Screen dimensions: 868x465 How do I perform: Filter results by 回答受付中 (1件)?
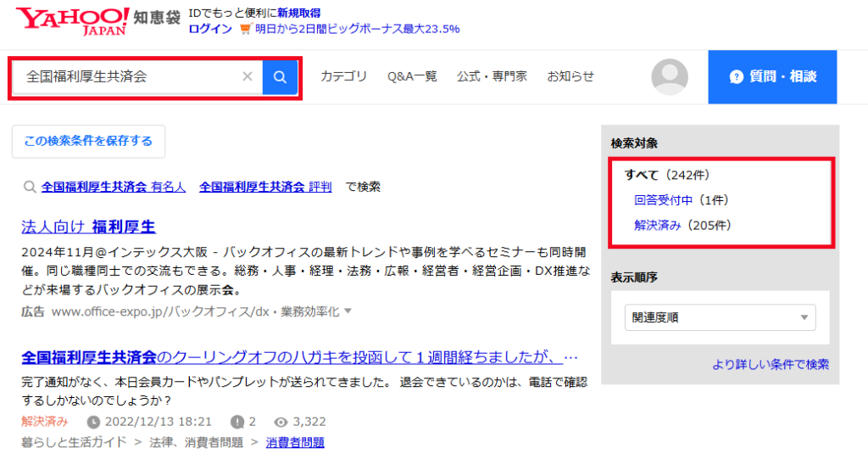[x=681, y=200]
